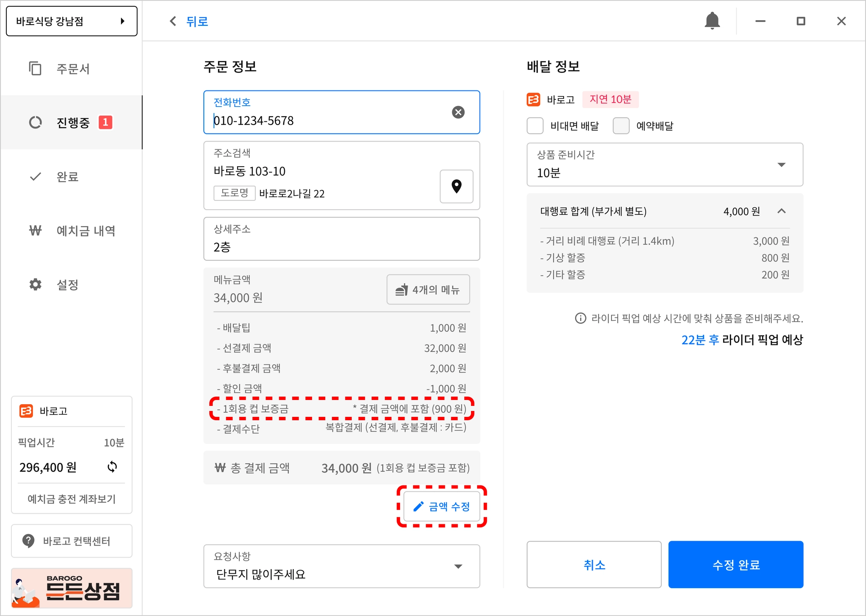Click the map location pin button
This screenshot has height=616, width=866.
coord(456,186)
